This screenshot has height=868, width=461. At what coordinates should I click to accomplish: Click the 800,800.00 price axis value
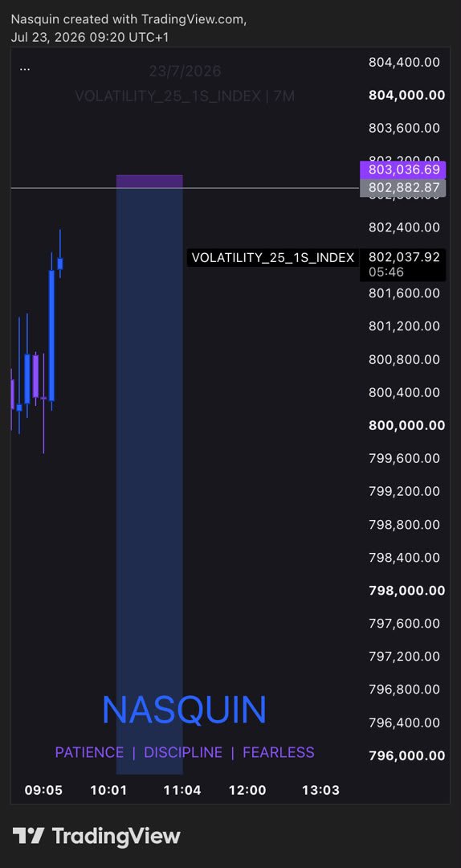[404, 359]
